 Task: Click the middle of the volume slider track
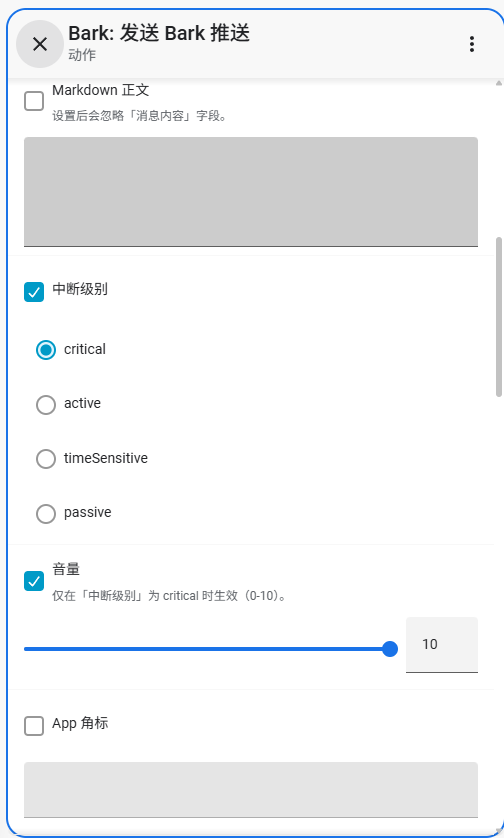(207, 649)
